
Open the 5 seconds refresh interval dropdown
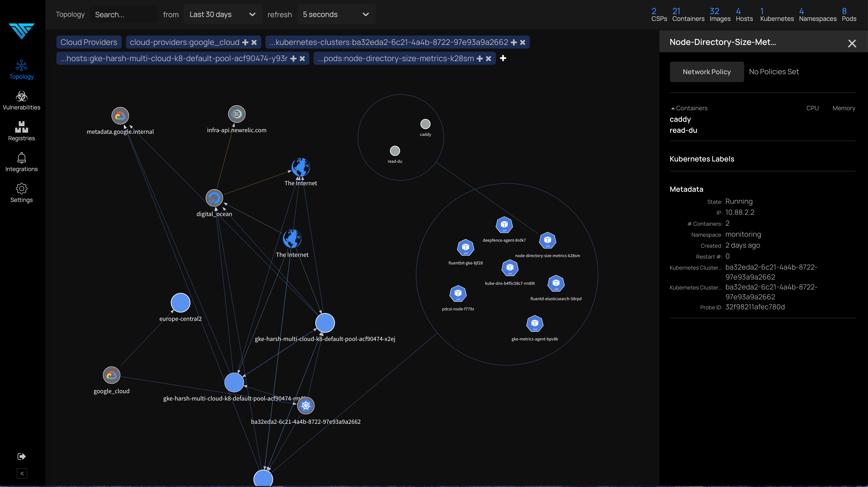(335, 14)
